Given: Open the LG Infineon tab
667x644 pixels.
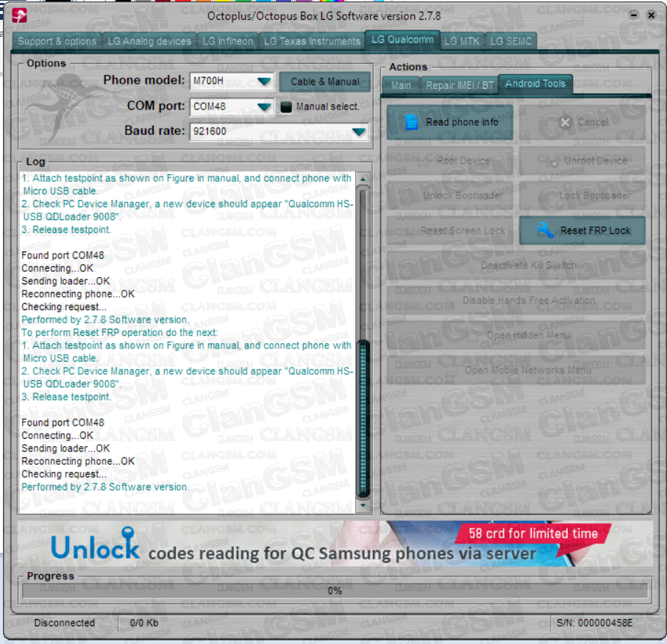Looking at the screenshot, I should click(x=227, y=41).
